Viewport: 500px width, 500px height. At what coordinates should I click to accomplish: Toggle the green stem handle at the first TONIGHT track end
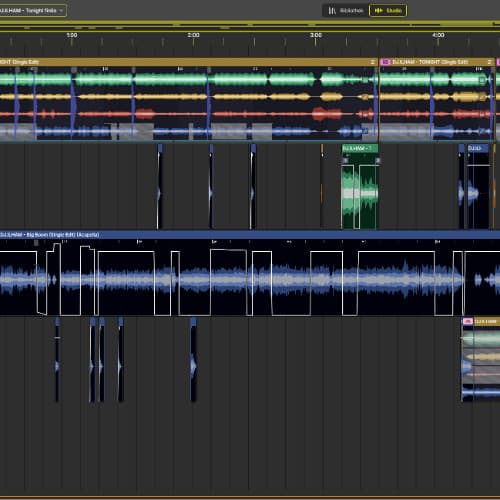[365, 80]
